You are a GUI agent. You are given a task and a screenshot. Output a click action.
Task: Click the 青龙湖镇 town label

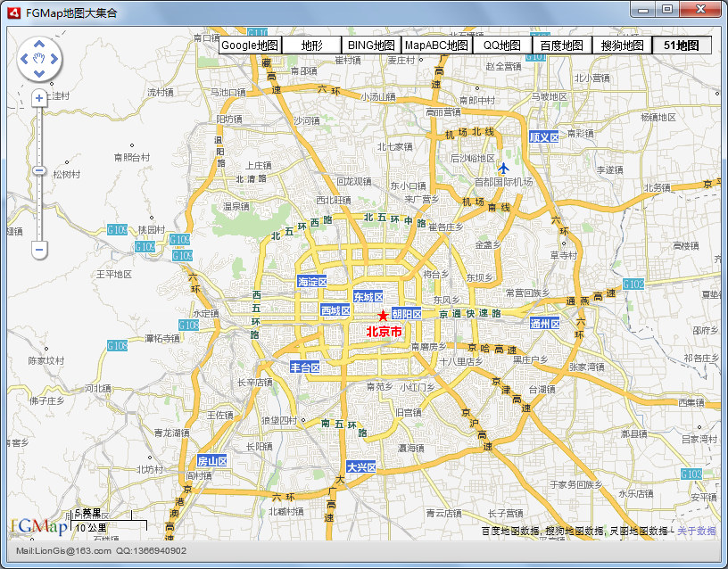(x=172, y=433)
